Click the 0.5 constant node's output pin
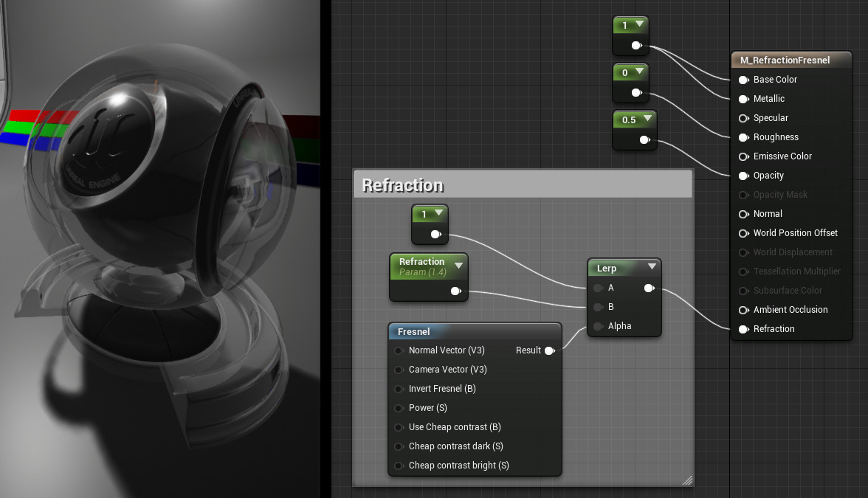 [644, 139]
